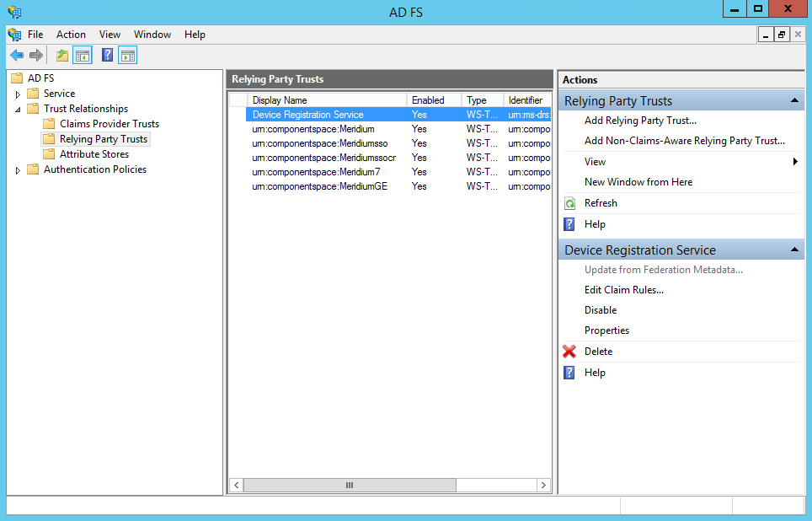Select the urn:componentspace:Meridium7 row
Viewport: 812px width, 521px height.
398,172
